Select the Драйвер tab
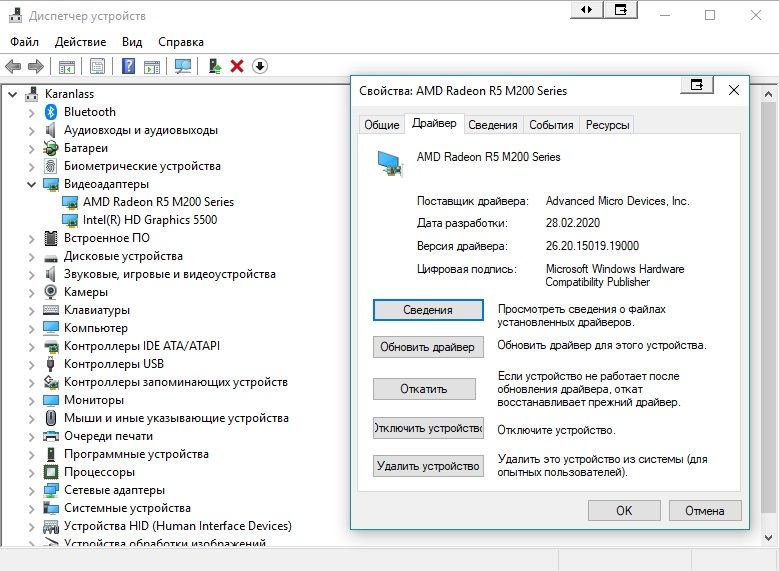 click(434, 123)
